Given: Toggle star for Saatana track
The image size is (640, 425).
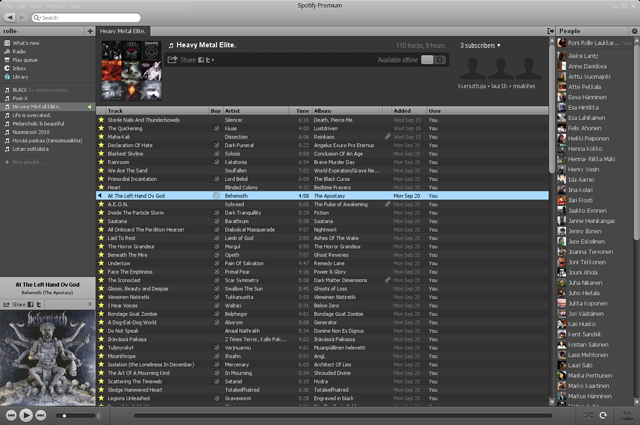Looking at the screenshot, I should 101,221.
